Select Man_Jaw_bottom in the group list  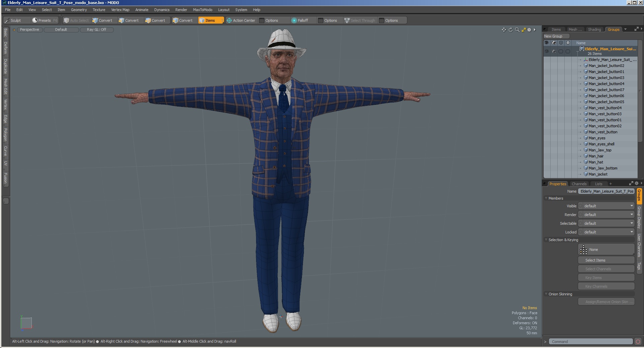point(603,168)
